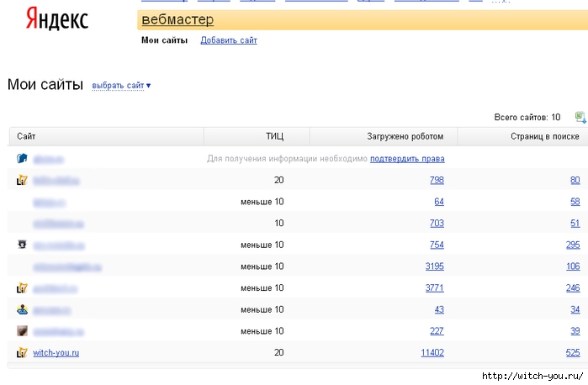Screen dimensions: 588x385
Task: Click favicon in row with 754 loaded pages
Action: coord(23,245)
